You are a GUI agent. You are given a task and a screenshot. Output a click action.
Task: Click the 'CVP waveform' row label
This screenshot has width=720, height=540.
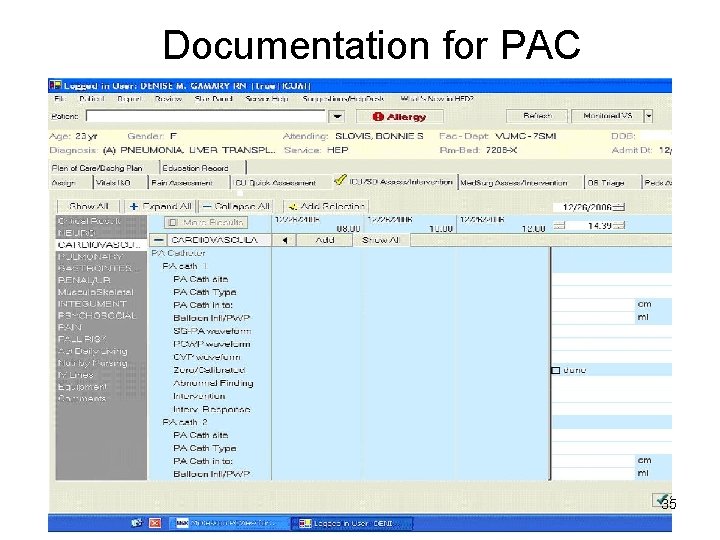pyautogui.click(x=207, y=357)
